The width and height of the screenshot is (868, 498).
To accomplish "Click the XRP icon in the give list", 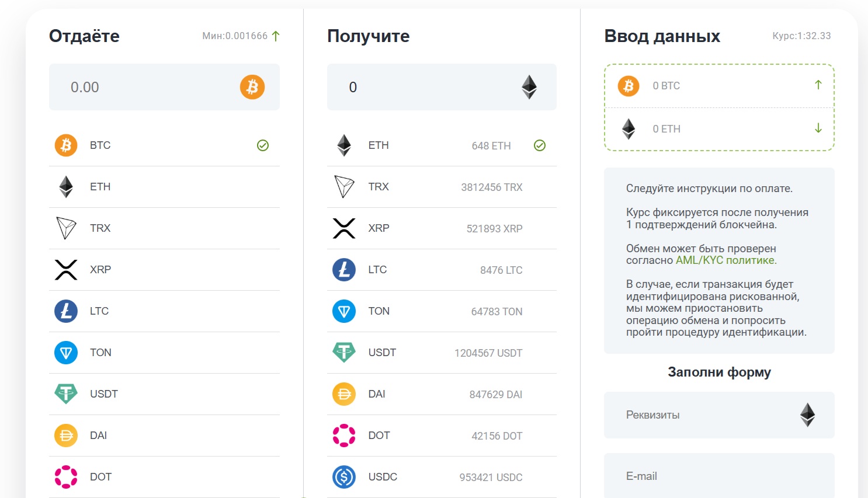I will tap(66, 270).
